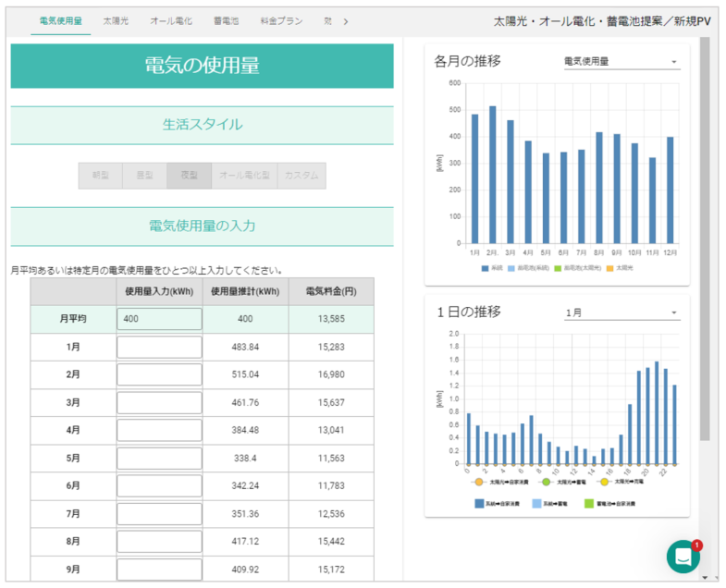Switch to the 電気使用量 tab

pos(61,21)
